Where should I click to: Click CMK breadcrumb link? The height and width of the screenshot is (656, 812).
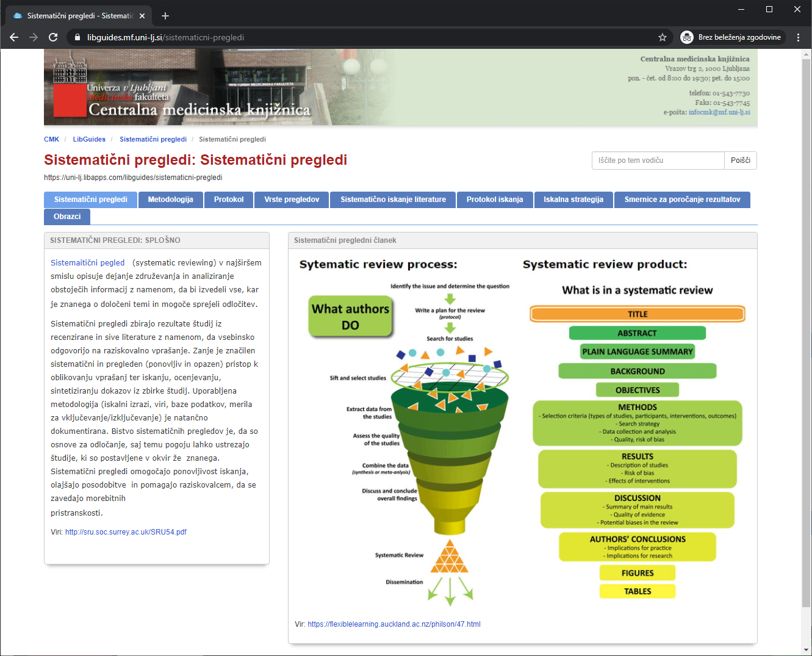[51, 139]
